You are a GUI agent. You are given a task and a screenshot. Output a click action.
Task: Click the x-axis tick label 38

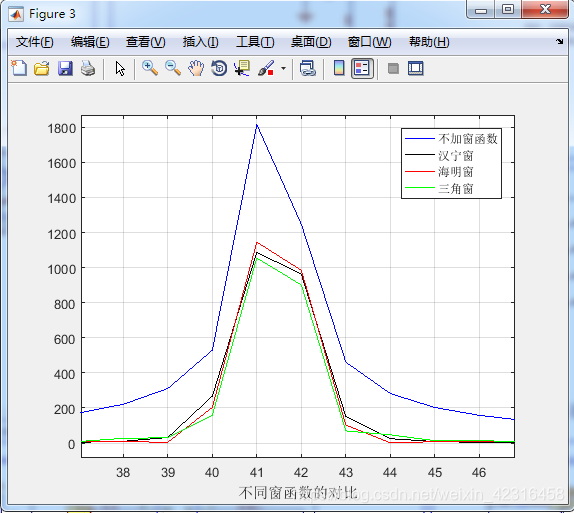tap(123, 472)
